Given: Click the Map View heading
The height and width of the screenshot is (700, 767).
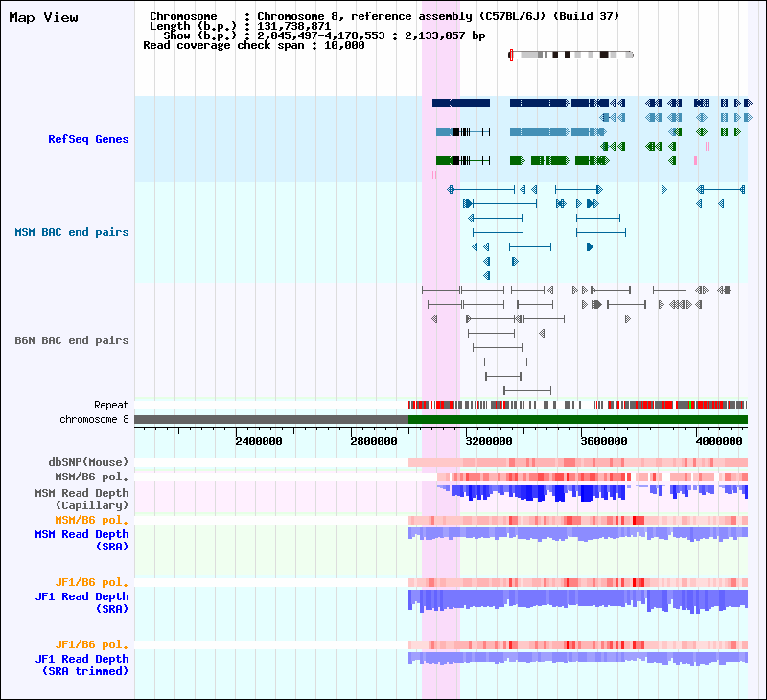Looking at the screenshot, I should coord(43,18).
